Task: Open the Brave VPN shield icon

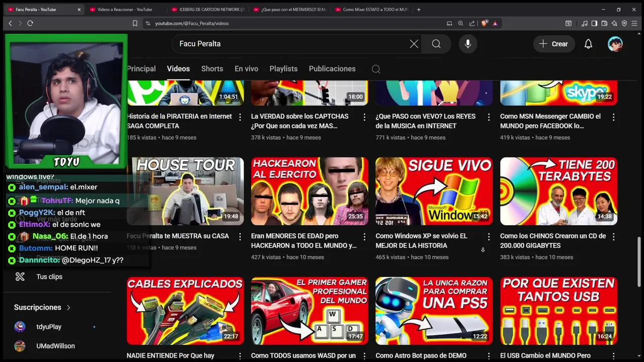Action: click(624, 23)
